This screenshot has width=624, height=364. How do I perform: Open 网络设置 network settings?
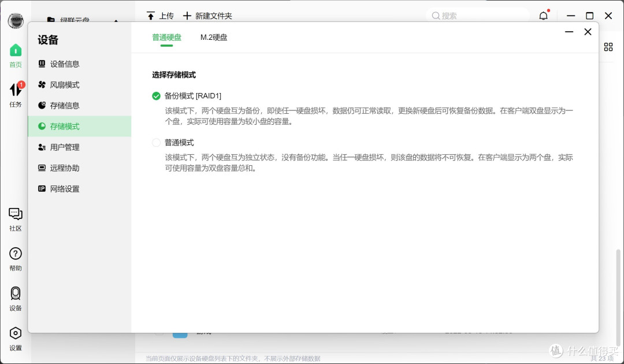pyautogui.click(x=80, y=188)
